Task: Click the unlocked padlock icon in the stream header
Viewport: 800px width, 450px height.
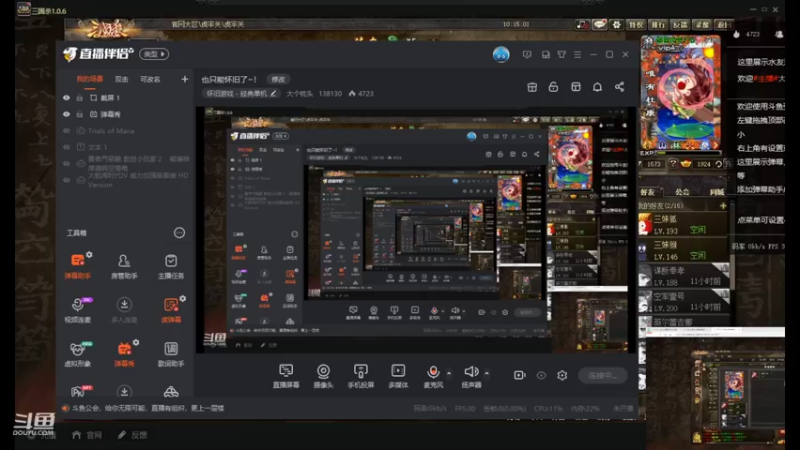Action: click(x=554, y=87)
